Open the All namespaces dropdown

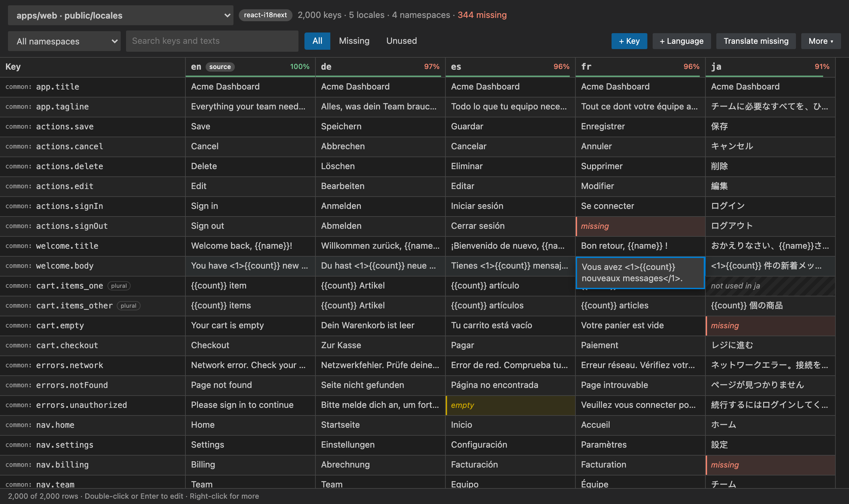pyautogui.click(x=64, y=41)
